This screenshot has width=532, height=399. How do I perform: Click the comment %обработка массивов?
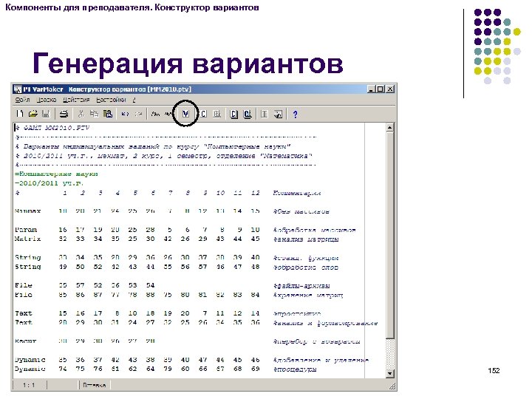point(314,230)
